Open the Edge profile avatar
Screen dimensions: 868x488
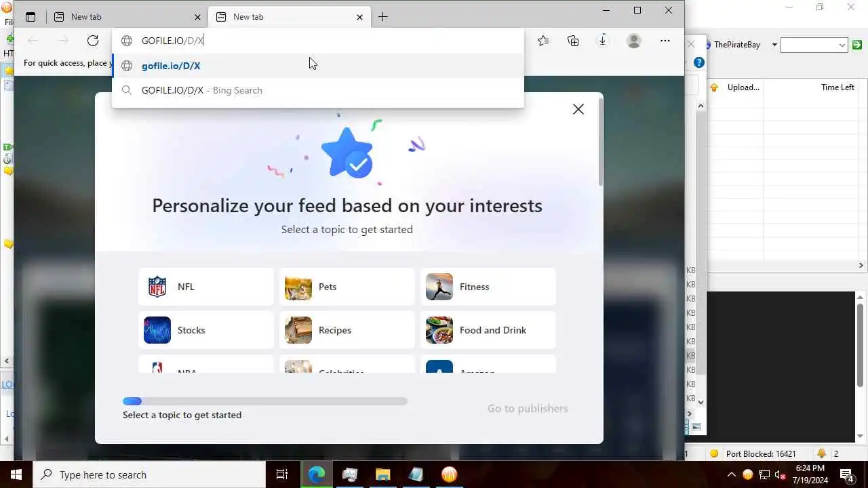634,41
